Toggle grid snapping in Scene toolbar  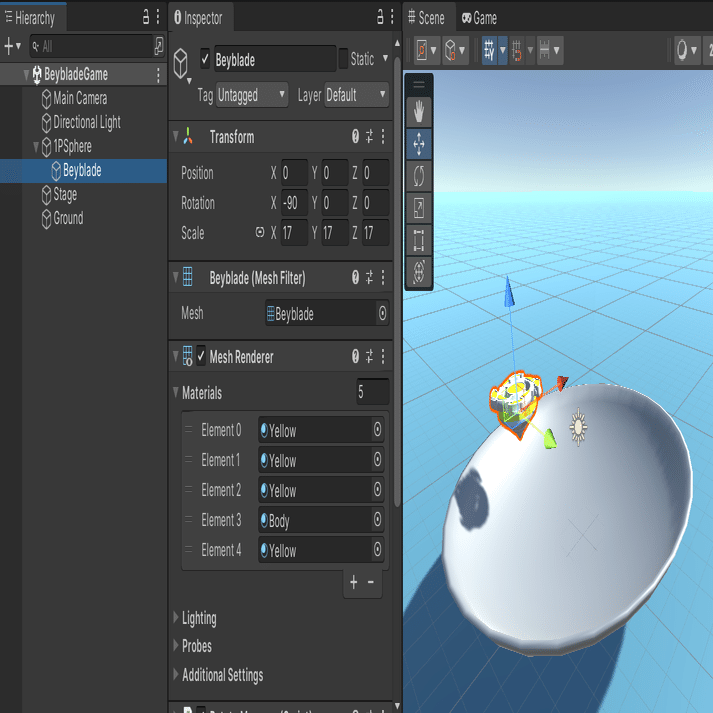tap(489, 50)
